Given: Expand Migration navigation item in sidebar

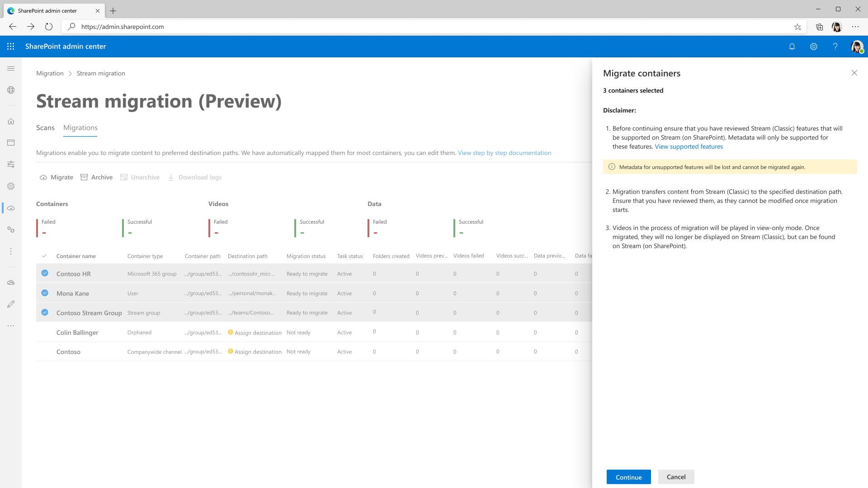Looking at the screenshot, I should tap(11, 207).
